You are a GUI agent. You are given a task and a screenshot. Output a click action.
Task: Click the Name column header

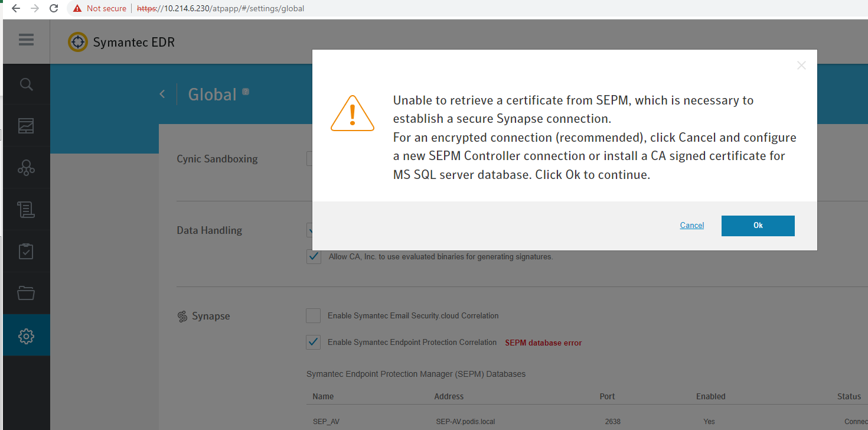(323, 396)
